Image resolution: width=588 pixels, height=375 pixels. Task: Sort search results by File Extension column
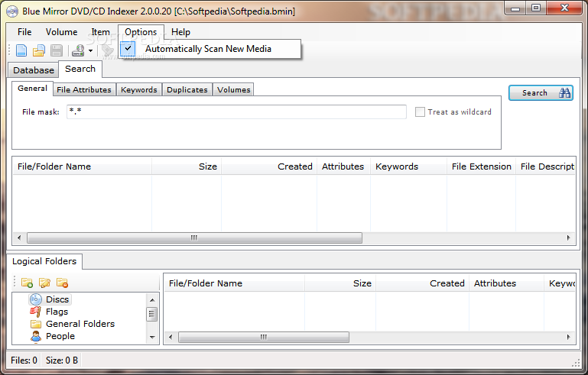481,166
